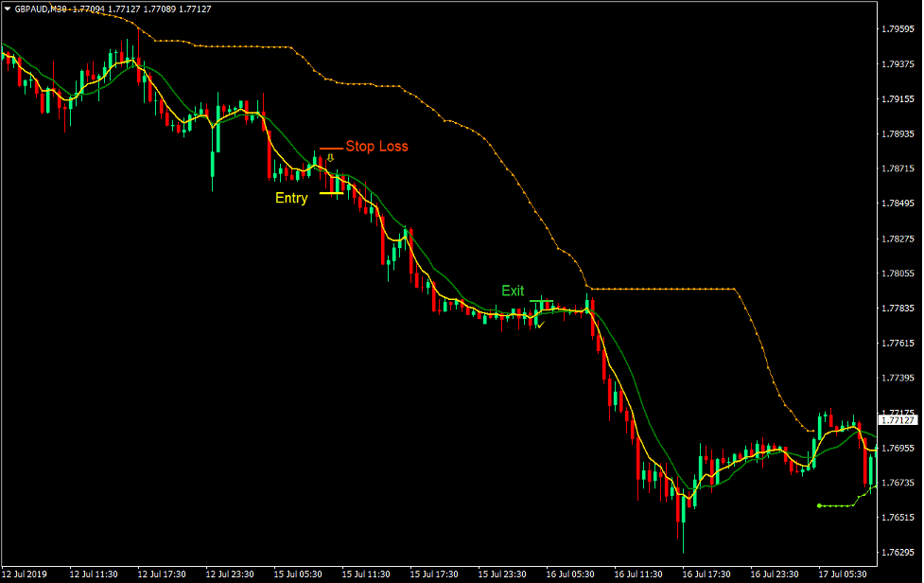924x583 pixels.
Task: Select the green dot indicator at bottom right
Action: (x=819, y=506)
